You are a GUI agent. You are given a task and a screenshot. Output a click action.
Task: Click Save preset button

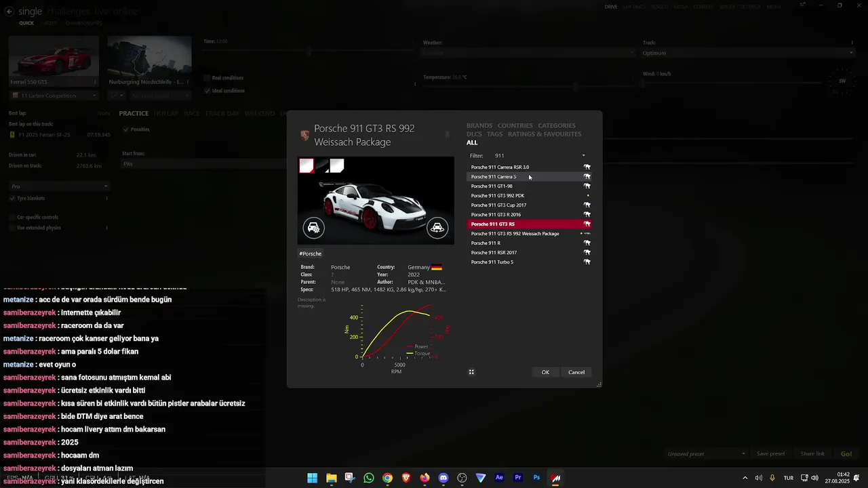[771, 453]
